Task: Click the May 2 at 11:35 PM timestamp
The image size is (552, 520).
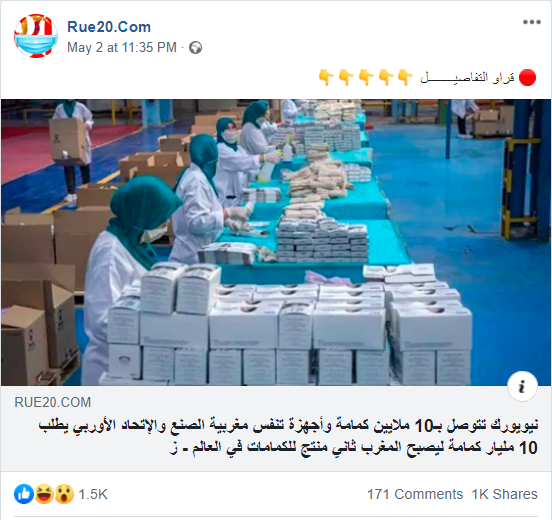Action: [122, 48]
